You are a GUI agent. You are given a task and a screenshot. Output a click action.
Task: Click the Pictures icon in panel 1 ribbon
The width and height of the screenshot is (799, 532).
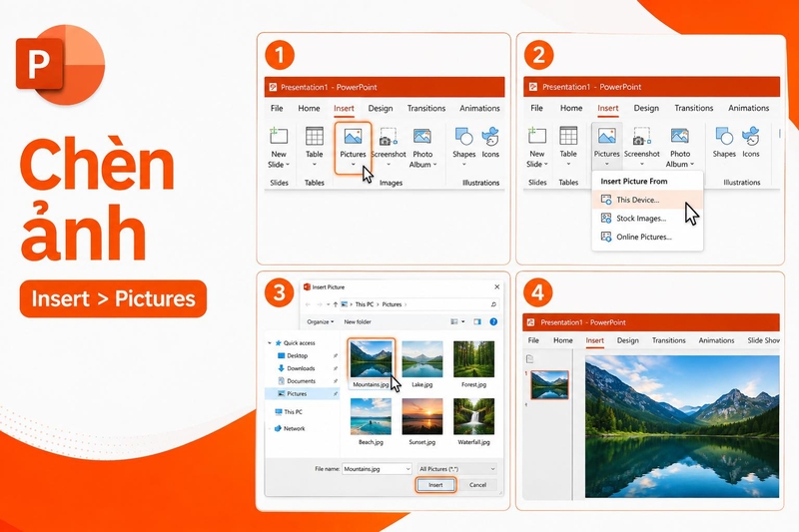pyautogui.click(x=353, y=137)
